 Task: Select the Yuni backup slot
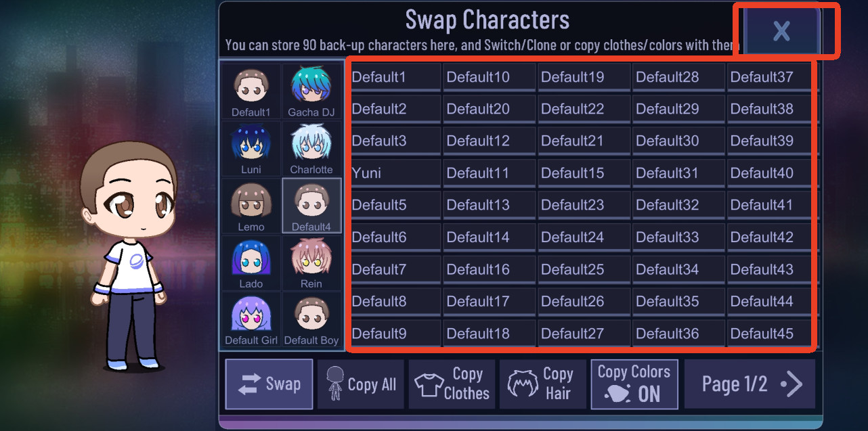tap(394, 173)
